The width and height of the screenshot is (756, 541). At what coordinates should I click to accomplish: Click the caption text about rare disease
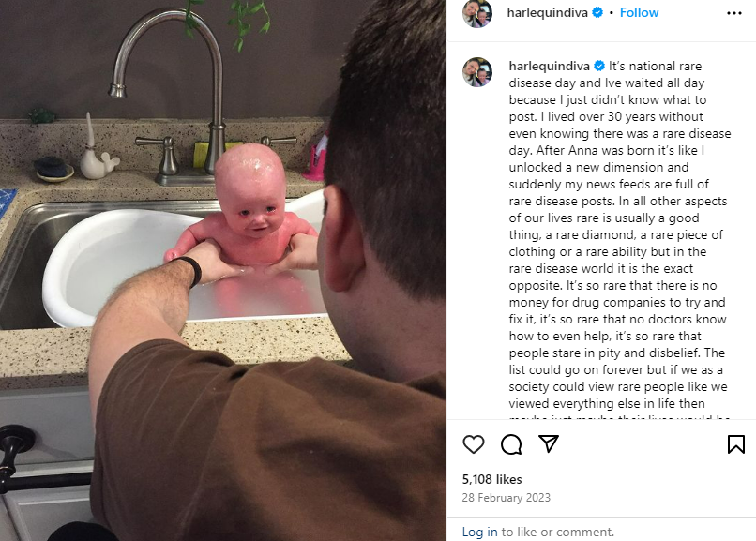coord(620,234)
